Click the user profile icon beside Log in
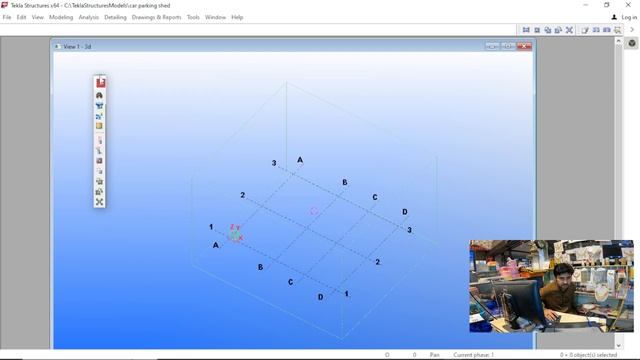Screen dimensions: 640x360 tap(614, 17)
